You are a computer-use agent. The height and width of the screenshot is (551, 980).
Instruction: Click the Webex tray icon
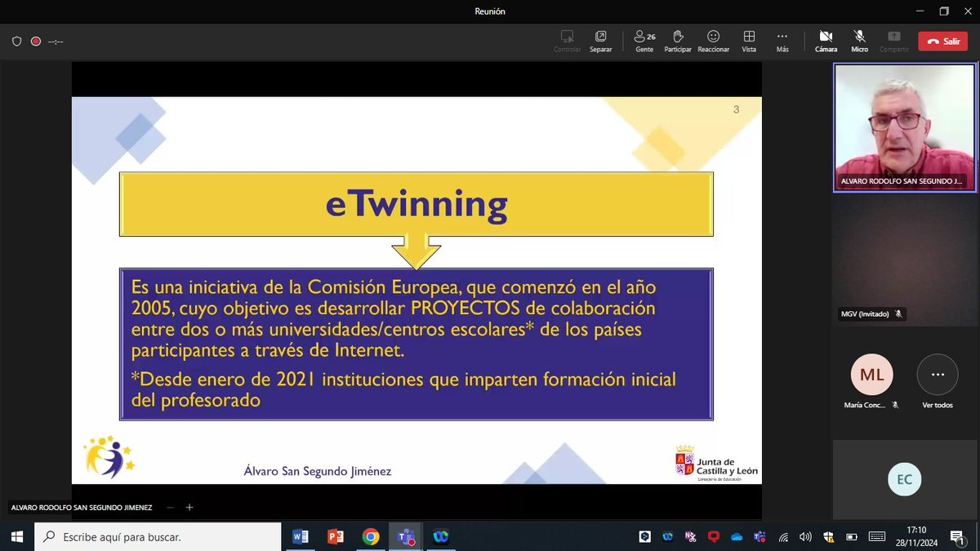tap(668, 536)
